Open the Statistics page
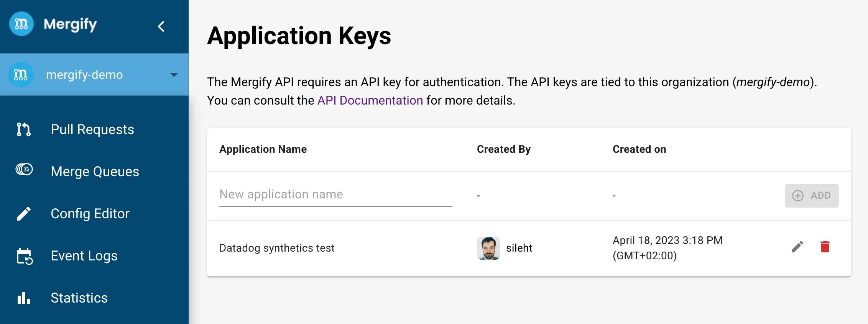This screenshot has height=324, width=868. tap(79, 298)
